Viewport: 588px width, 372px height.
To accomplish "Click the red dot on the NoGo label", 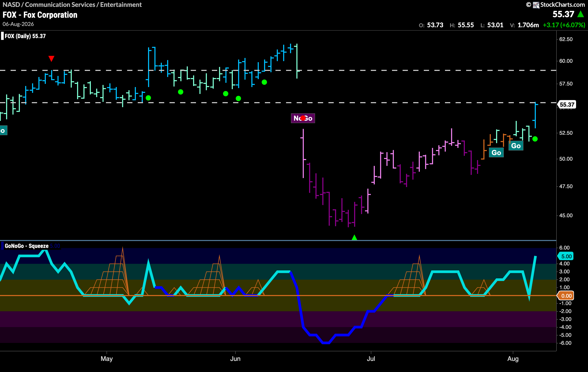I will click(x=303, y=118).
